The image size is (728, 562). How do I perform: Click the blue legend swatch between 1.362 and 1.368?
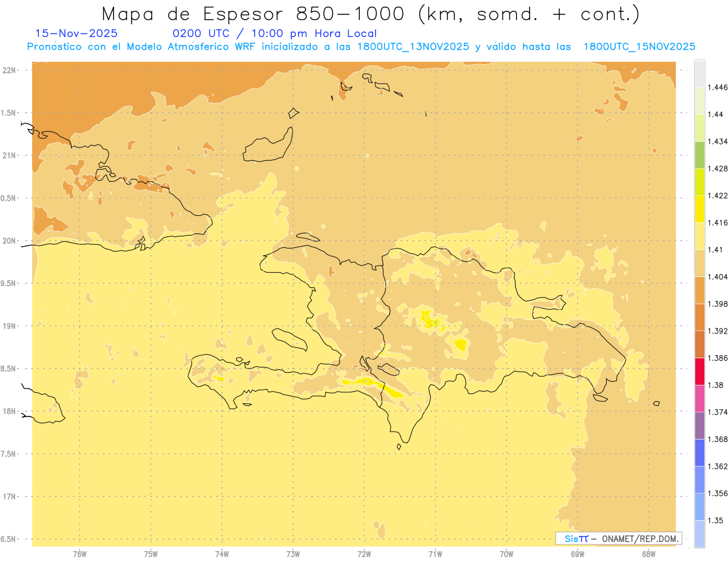pyautogui.click(x=699, y=453)
